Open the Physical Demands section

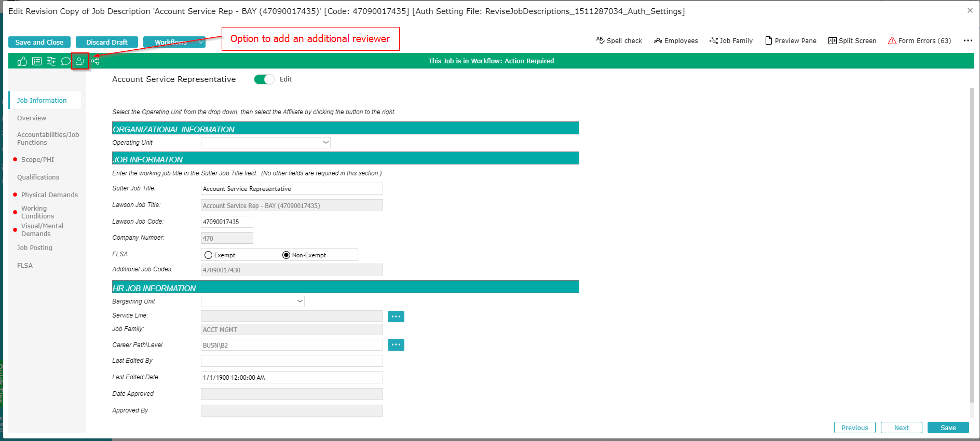49,195
